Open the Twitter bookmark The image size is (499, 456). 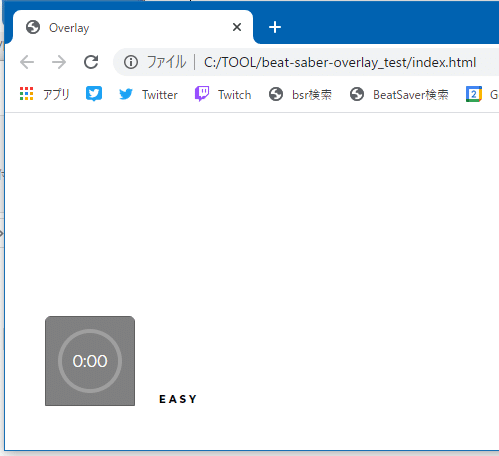click(x=148, y=95)
